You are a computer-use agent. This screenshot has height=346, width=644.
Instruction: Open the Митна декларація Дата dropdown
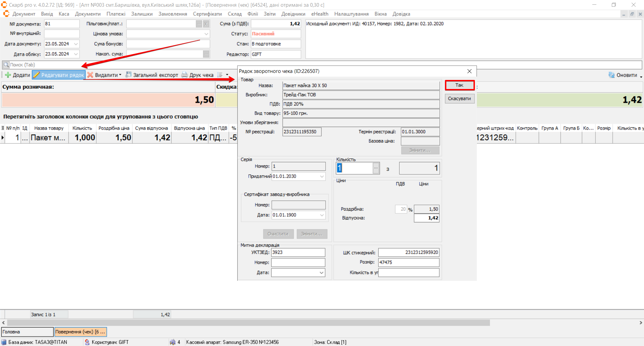tap(321, 273)
